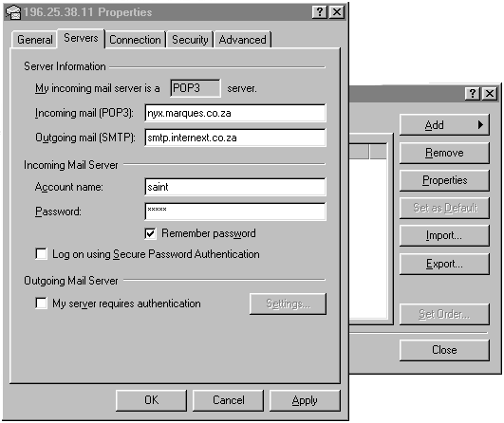Click the Account name field containing saint
The width and height of the screenshot is (504, 423).
(235, 187)
